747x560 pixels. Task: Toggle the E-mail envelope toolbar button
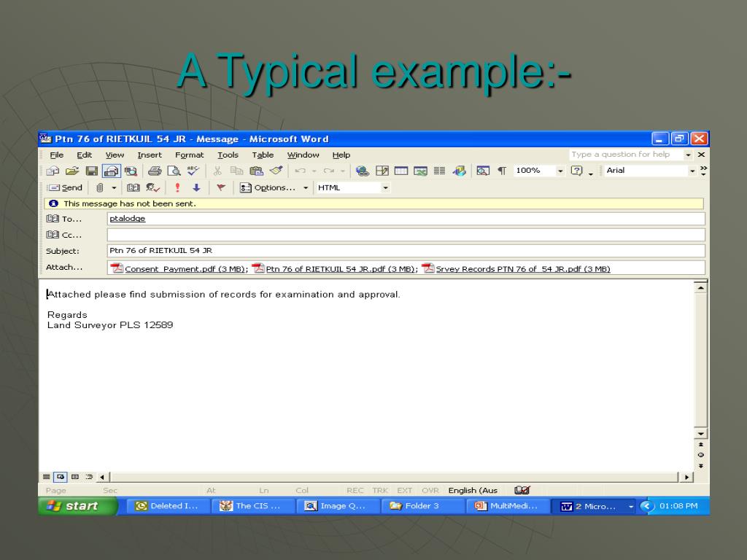pos(111,171)
